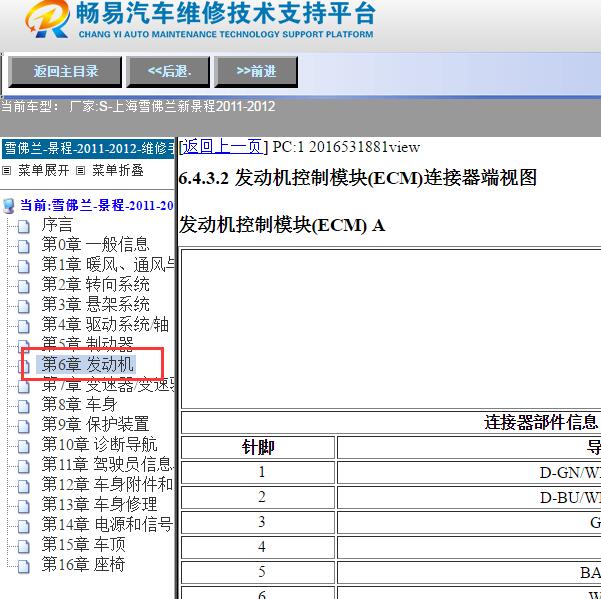
Task: Open 第9章 保护装置 chapter
Action: (95, 424)
